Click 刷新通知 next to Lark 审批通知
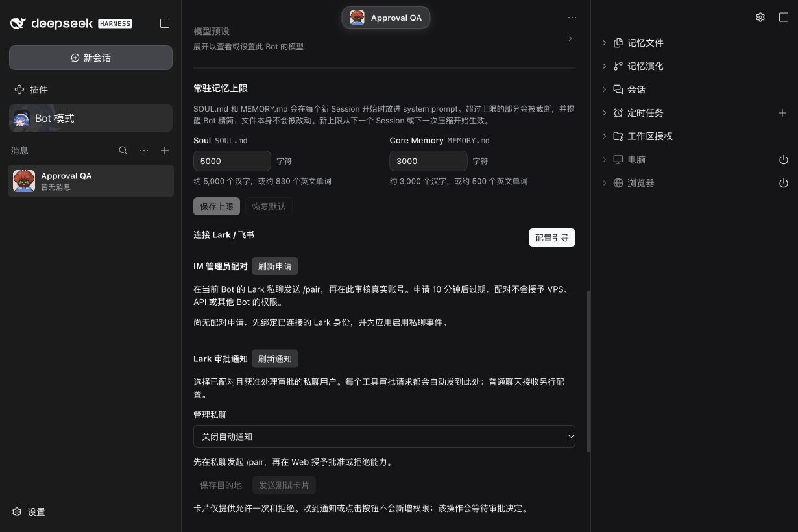 [275, 359]
